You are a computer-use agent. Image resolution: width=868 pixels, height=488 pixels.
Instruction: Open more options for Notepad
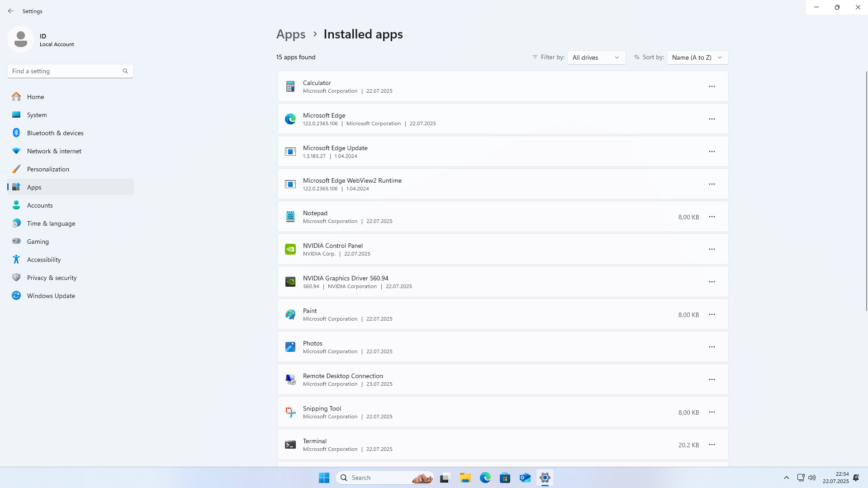coord(712,217)
